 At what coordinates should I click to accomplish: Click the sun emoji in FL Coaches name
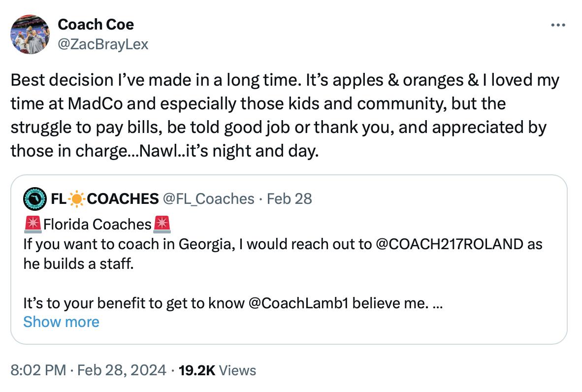coord(77,198)
